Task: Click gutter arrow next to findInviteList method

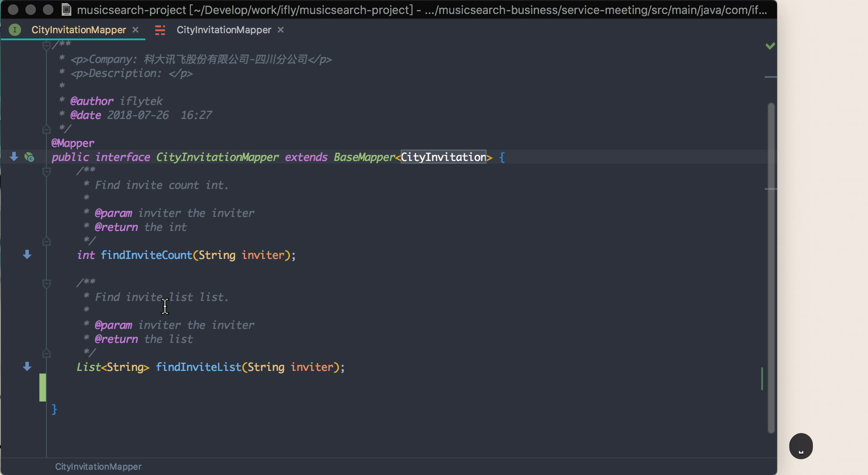Action: pyautogui.click(x=27, y=367)
